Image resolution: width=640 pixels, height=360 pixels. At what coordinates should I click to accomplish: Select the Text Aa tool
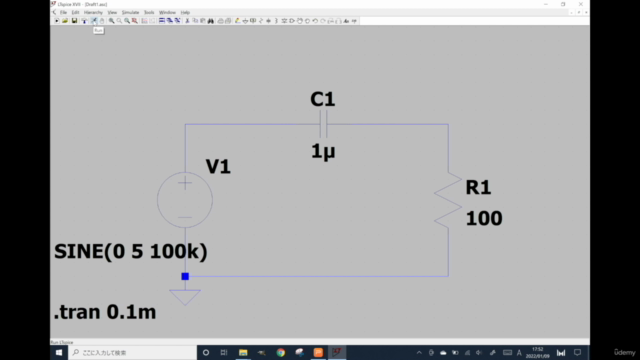tap(346, 21)
